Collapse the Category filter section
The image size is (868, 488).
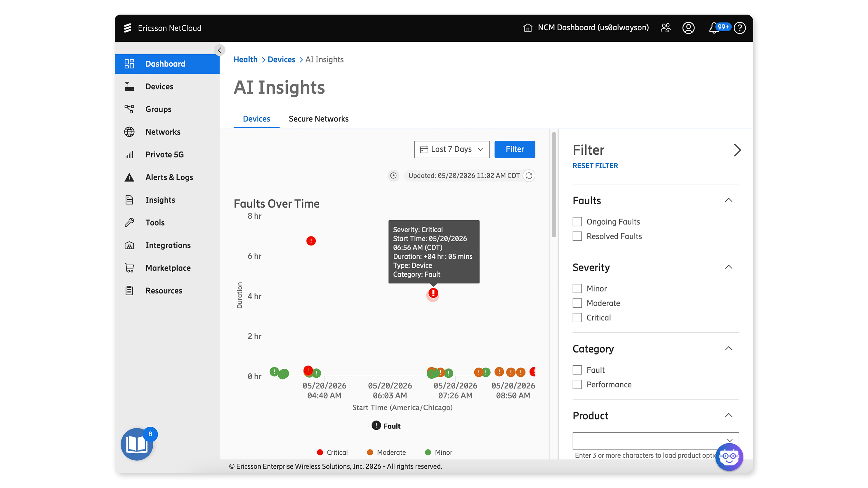[728, 348]
